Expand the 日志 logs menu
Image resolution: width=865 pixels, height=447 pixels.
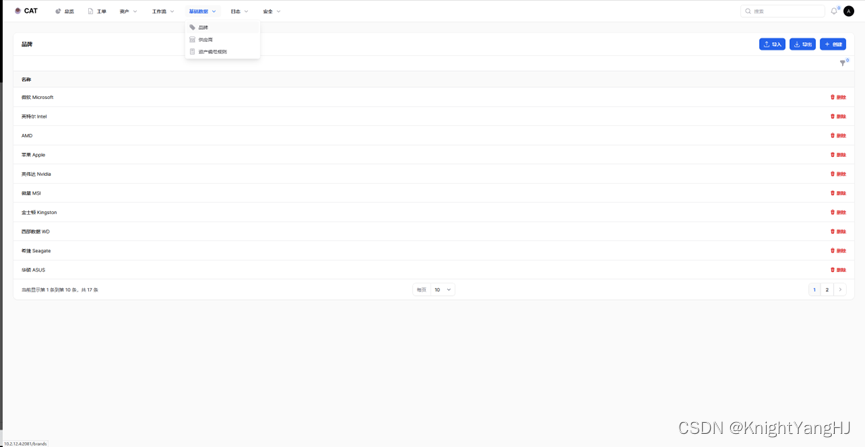tap(239, 11)
